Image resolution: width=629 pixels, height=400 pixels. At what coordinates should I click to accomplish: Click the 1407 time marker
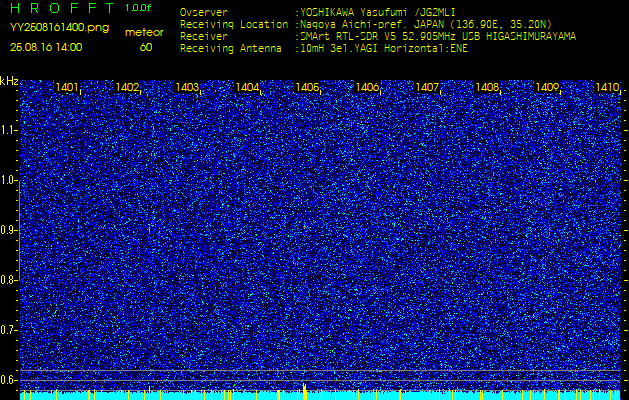pos(428,87)
